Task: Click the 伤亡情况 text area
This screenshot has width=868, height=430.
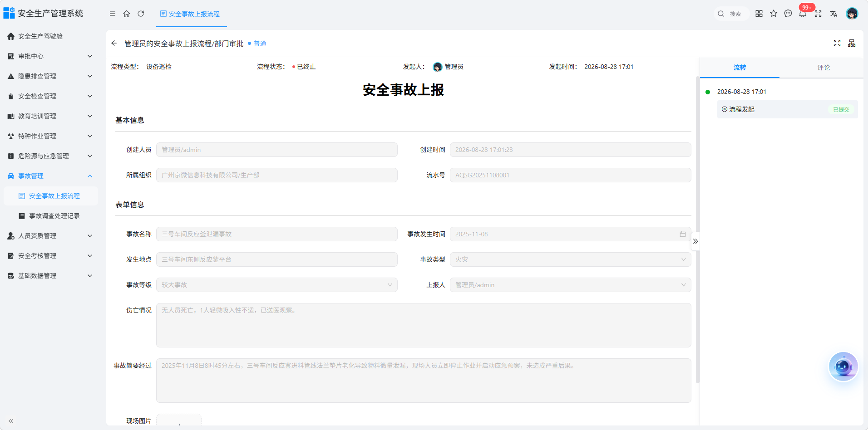Action: [x=424, y=325]
